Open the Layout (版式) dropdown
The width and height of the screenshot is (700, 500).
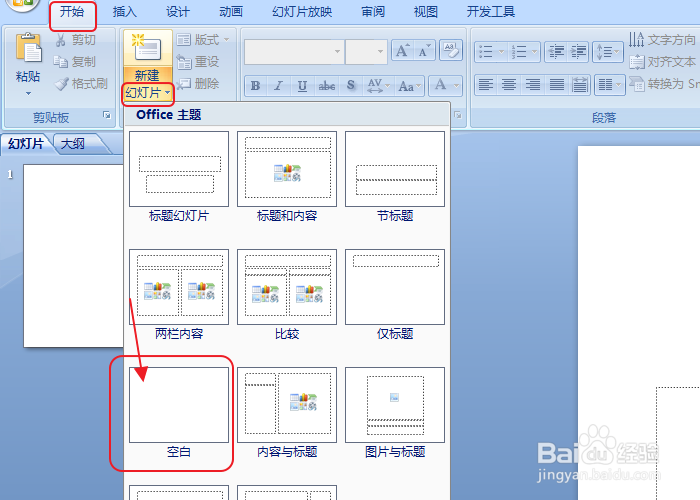[203, 40]
